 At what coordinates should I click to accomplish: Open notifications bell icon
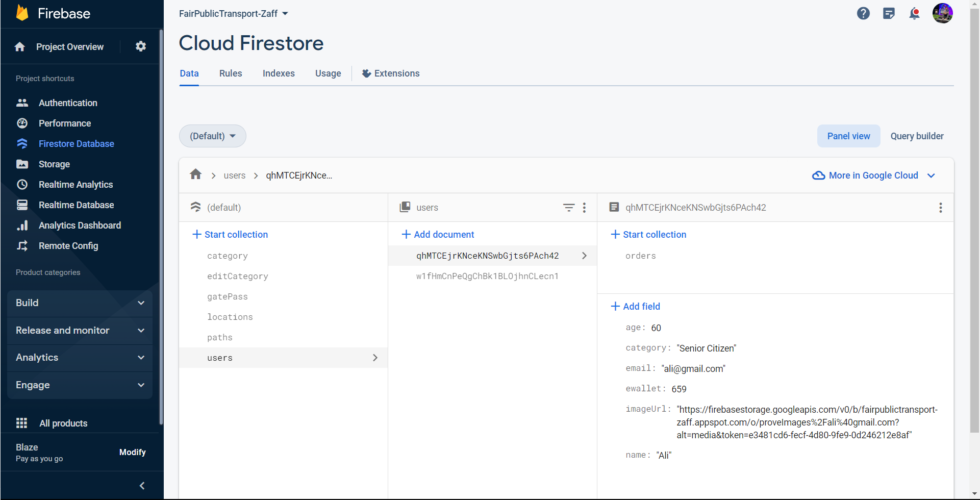click(914, 13)
